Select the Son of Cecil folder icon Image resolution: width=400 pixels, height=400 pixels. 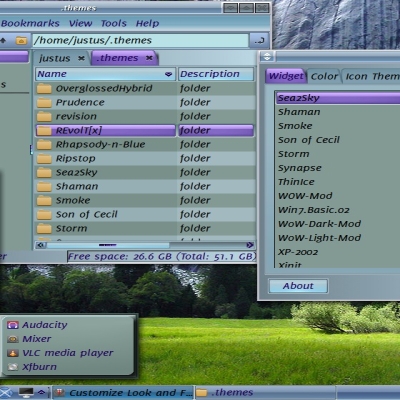(x=44, y=215)
